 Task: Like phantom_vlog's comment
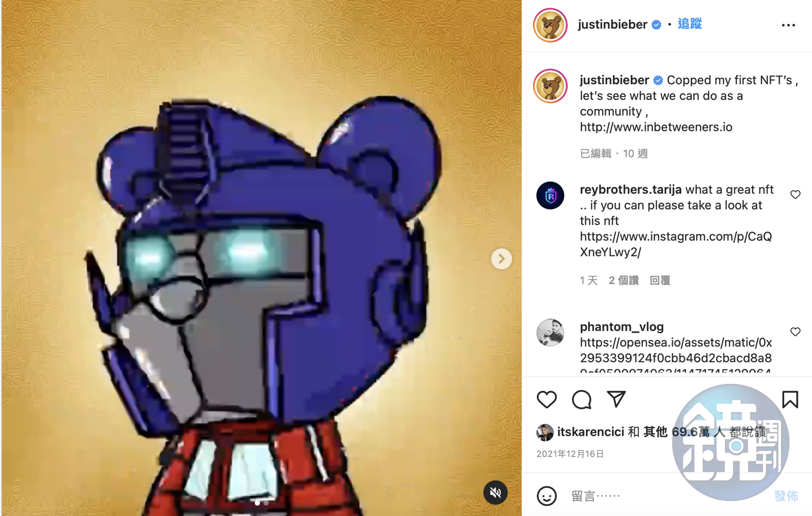click(x=795, y=331)
